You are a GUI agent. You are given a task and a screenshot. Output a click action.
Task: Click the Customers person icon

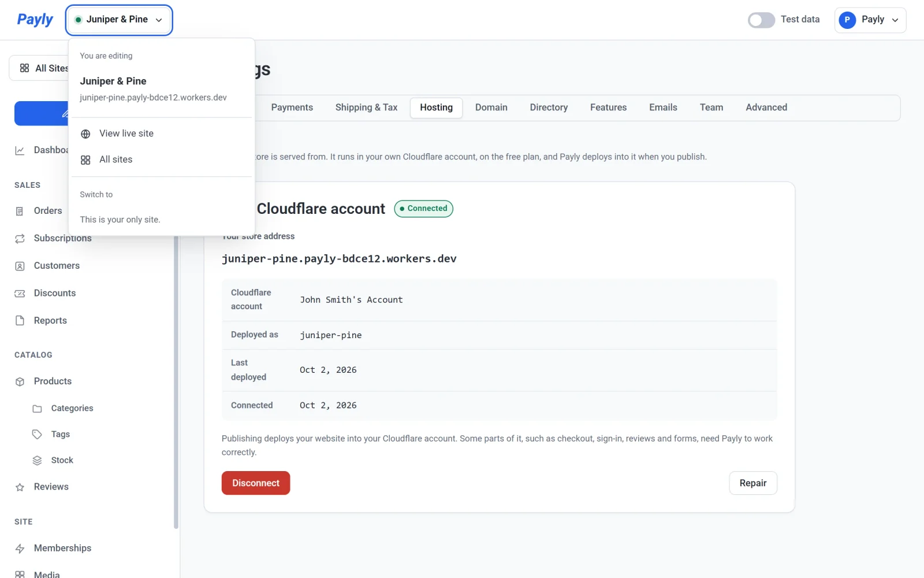coord(20,266)
